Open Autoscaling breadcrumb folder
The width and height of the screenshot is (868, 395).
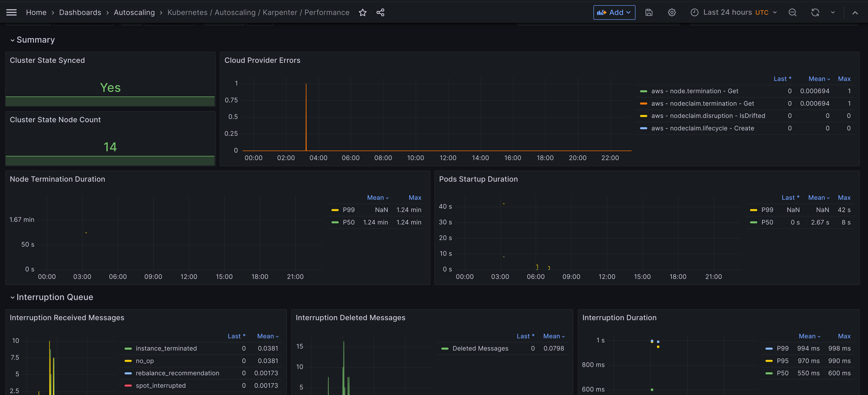(134, 12)
